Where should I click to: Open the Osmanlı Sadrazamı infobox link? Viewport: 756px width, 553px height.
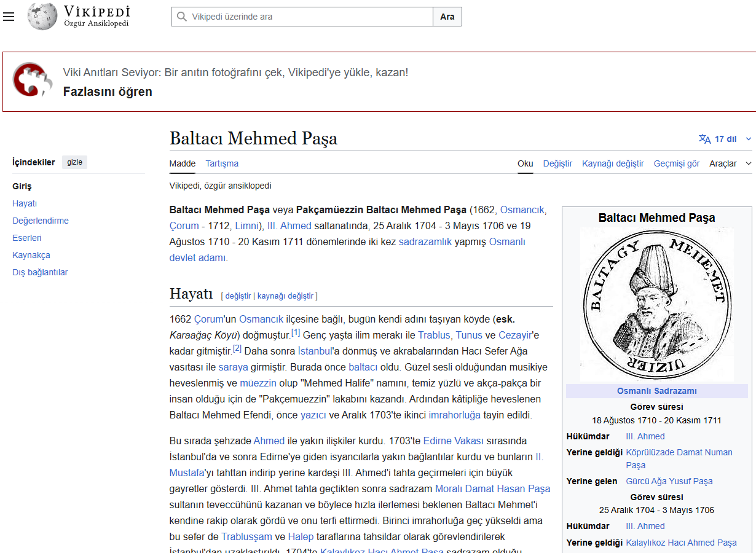point(656,391)
